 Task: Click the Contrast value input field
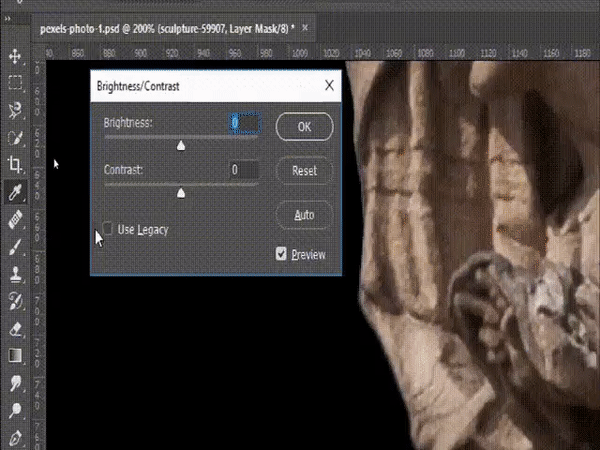tap(243, 170)
